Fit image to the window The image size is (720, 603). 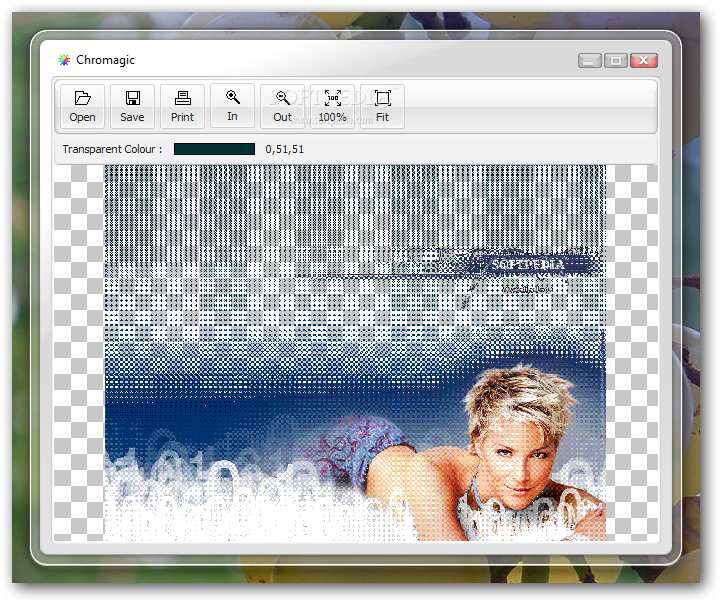click(382, 106)
